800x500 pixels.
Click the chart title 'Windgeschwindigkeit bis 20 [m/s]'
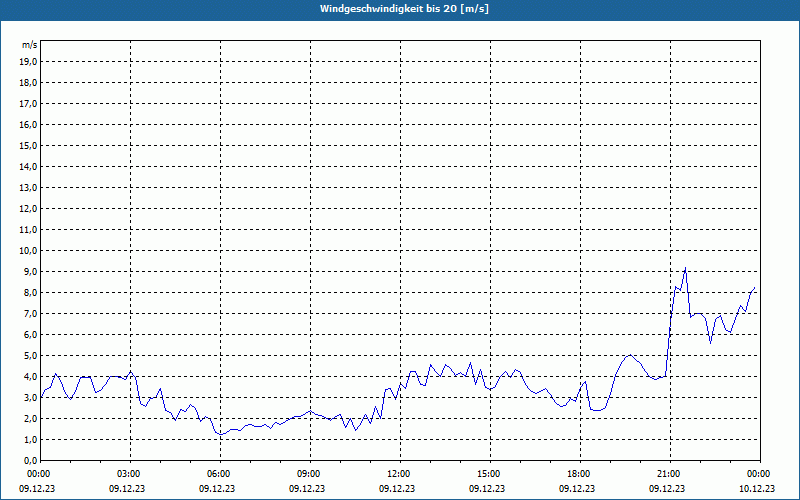pos(404,9)
